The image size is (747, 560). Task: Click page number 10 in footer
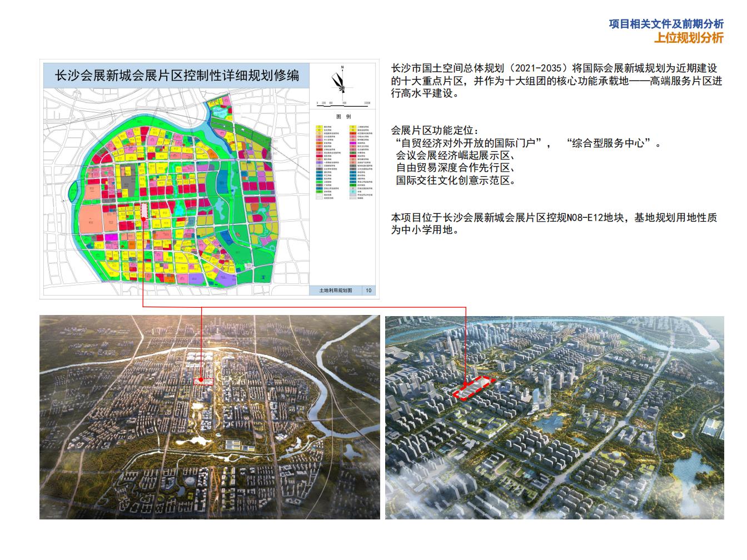pos(368,289)
